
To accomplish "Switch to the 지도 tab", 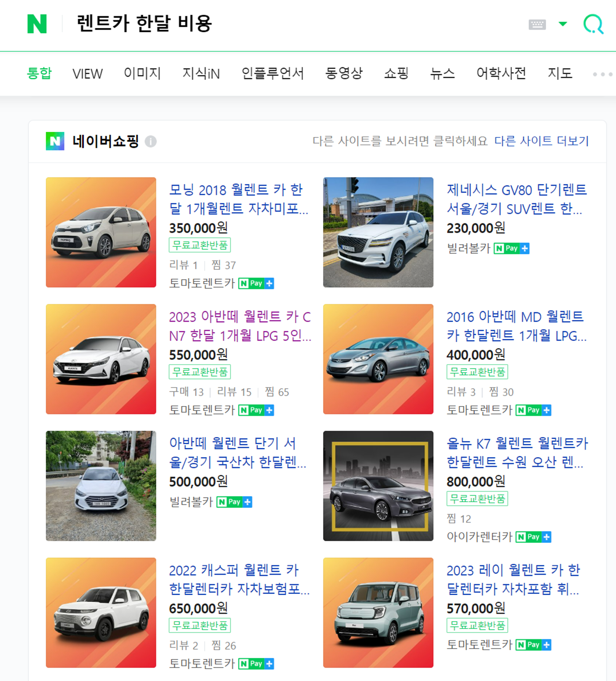I will click(x=560, y=73).
